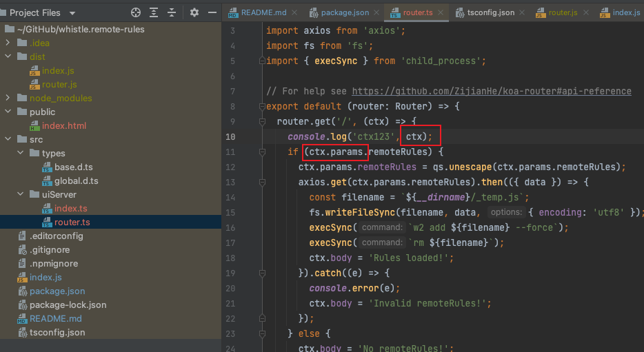The width and height of the screenshot is (644, 352).
Task: Fold the if block at line 11
Action: coord(262,152)
